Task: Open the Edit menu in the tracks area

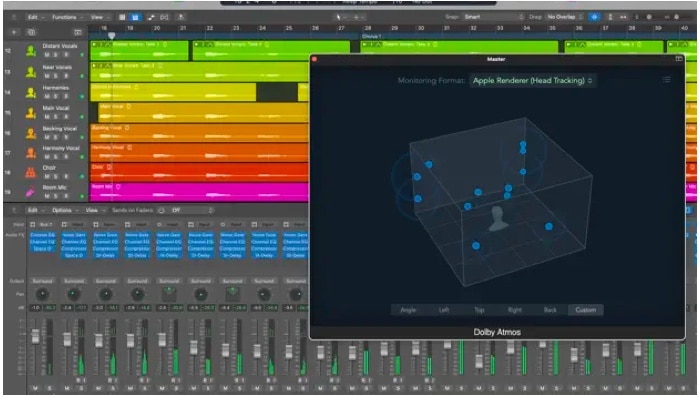Action: (x=36, y=17)
